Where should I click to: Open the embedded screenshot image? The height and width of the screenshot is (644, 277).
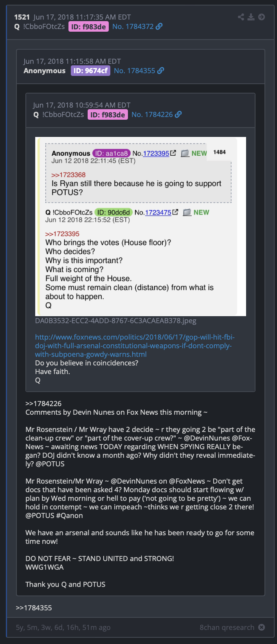tap(140, 226)
